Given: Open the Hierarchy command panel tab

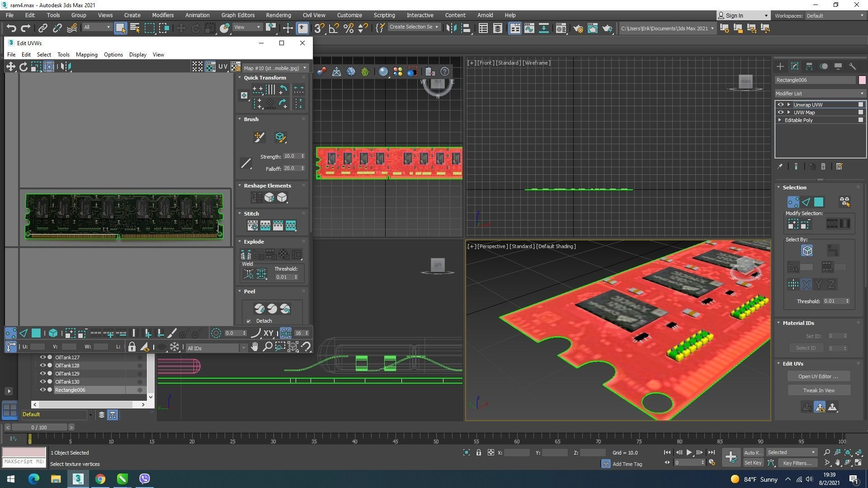Looking at the screenshot, I should [809, 66].
